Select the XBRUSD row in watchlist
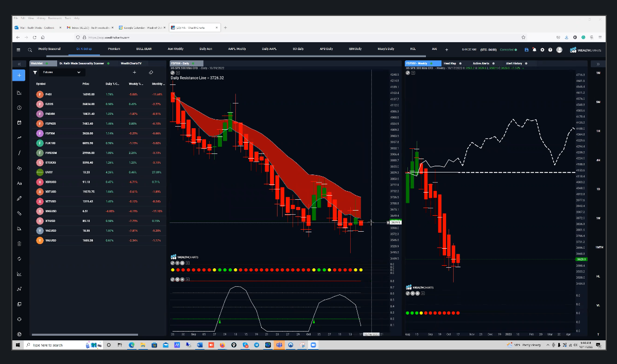 98,182
